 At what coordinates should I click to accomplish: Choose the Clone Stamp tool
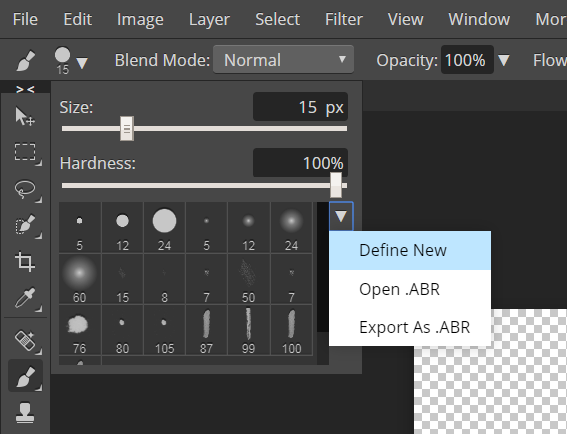tap(25, 413)
